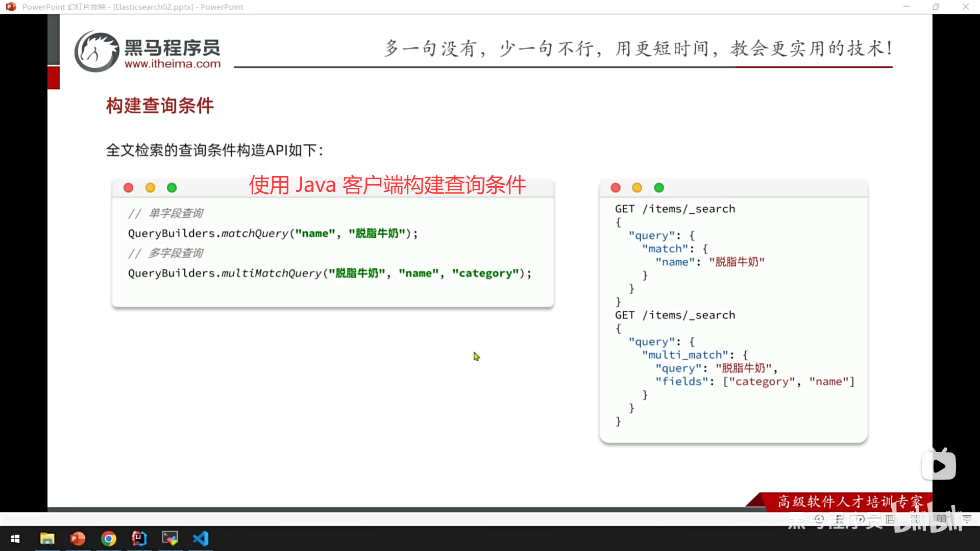Switch to PowerPoint in the taskbar

78,539
